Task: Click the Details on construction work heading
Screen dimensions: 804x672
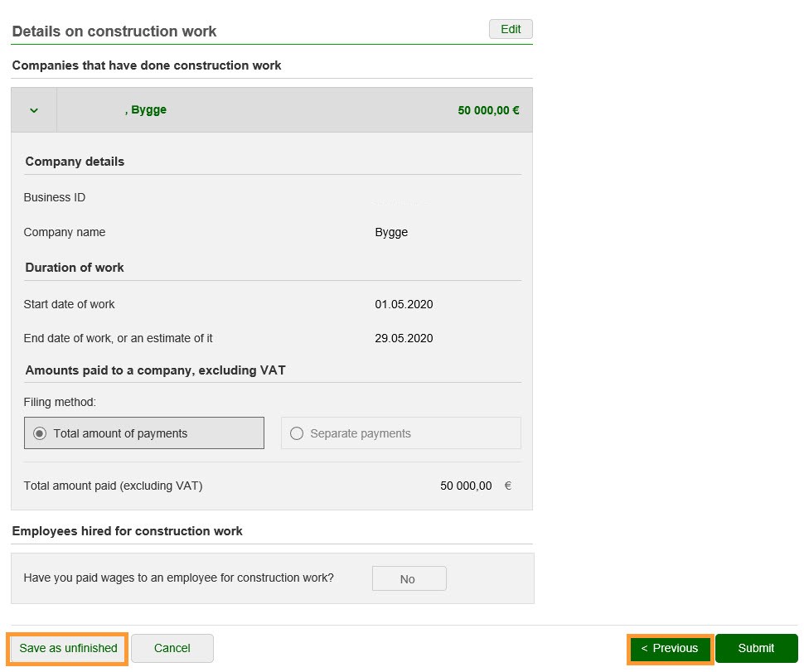Action: pyautogui.click(x=114, y=31)
